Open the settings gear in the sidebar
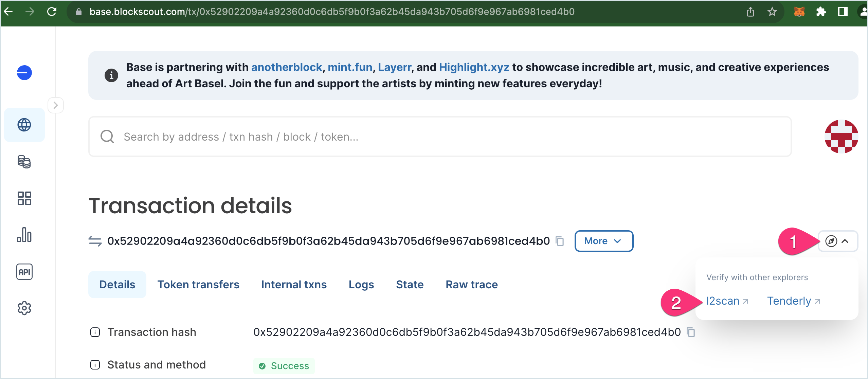Screen dimensions: 868x379 coord(24,308)
